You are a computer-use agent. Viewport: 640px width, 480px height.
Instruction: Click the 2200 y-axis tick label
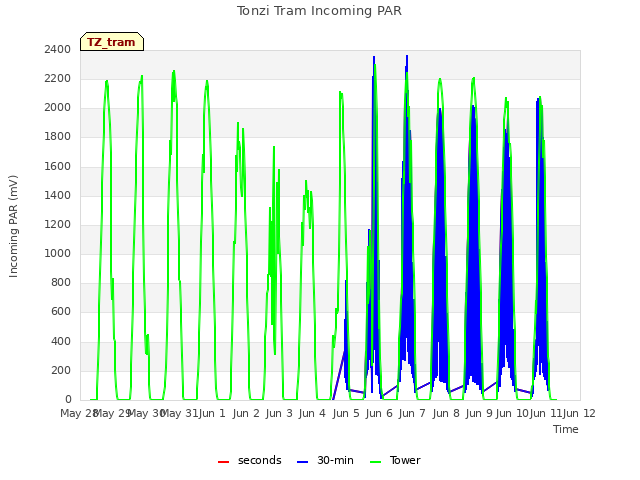[58, 78]
